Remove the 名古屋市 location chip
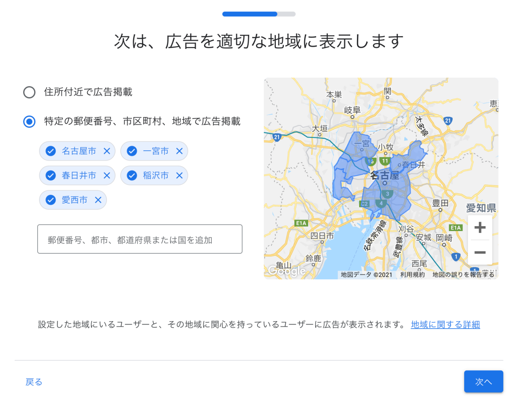 107,151
